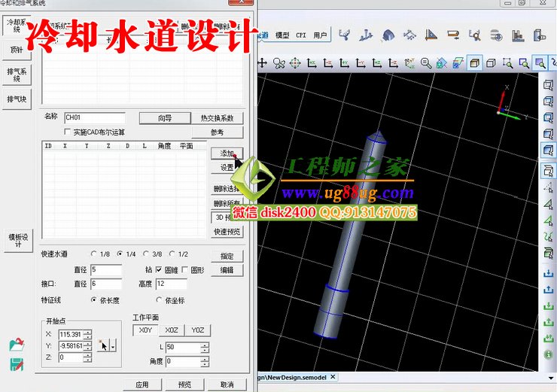Click the ruler triangle measurement icon
Viewport: 557px width, 392px height.
tap(432, 35)
